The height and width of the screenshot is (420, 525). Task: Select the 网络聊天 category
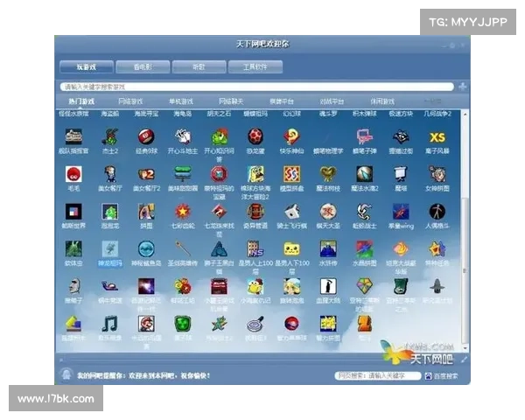point(231,101)
